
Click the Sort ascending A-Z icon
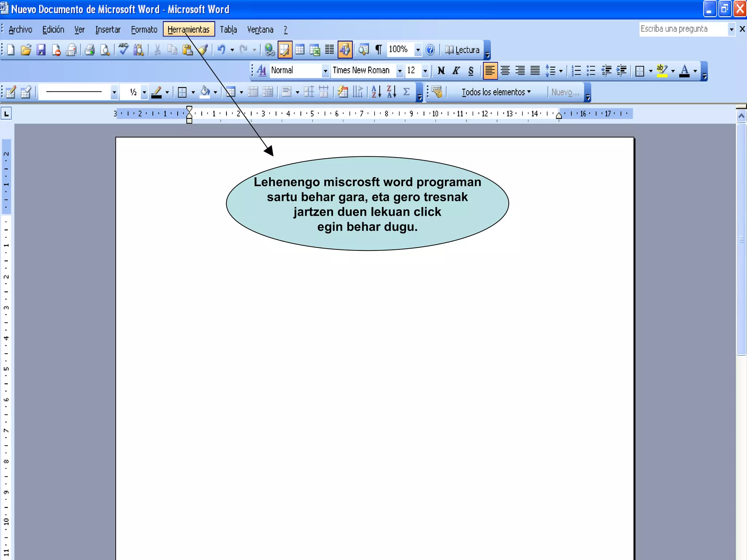[x=376, y=92]
